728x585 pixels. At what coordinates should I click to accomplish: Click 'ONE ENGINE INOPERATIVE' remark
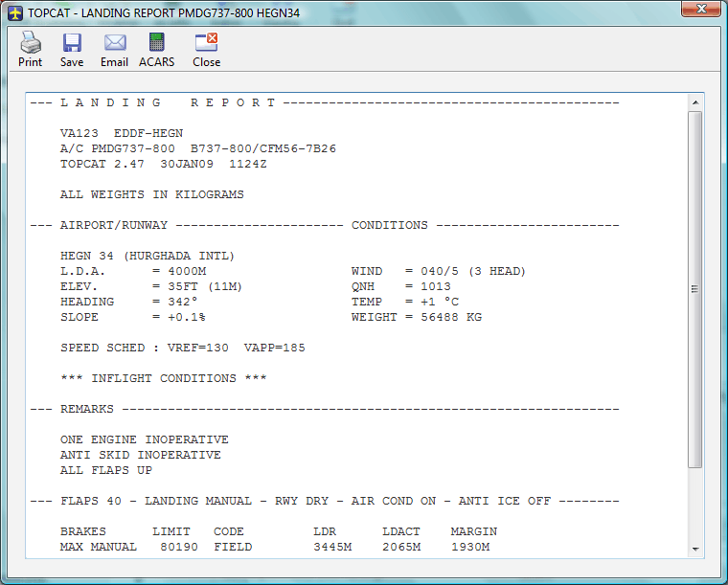(145, 439)
